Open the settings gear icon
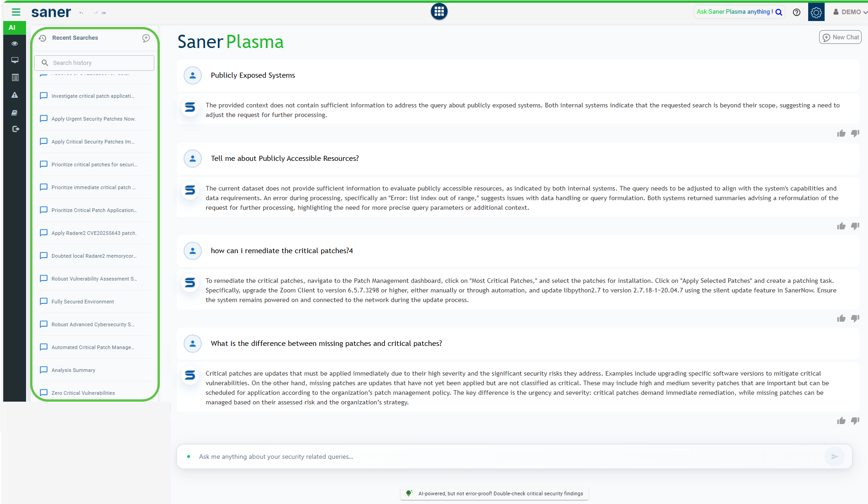 coord(816,12)
